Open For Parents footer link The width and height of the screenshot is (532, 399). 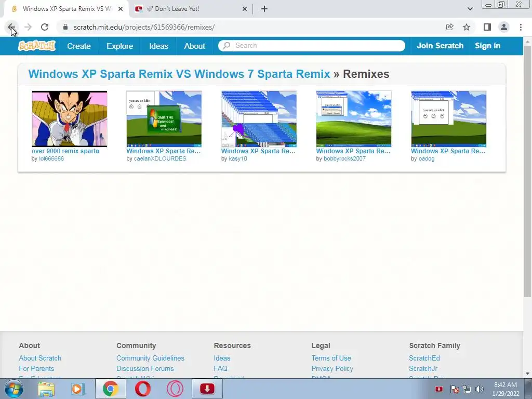(x=36, y=368)
